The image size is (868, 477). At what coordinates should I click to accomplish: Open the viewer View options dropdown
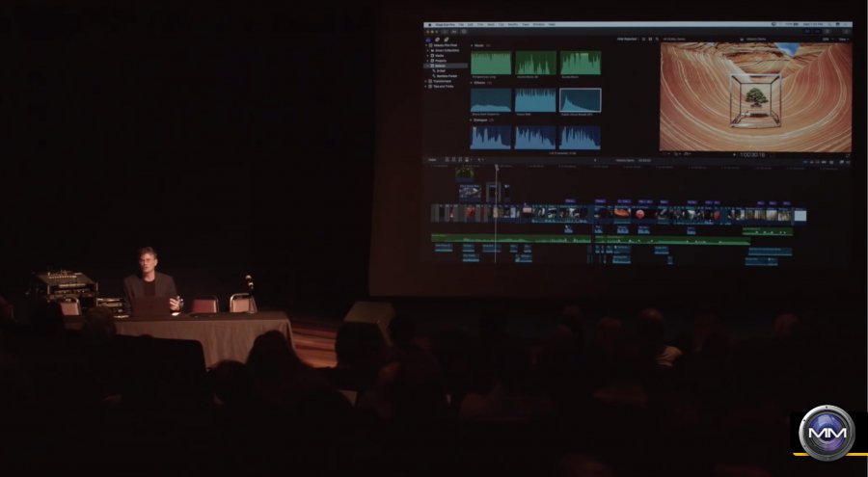[844, 40]
